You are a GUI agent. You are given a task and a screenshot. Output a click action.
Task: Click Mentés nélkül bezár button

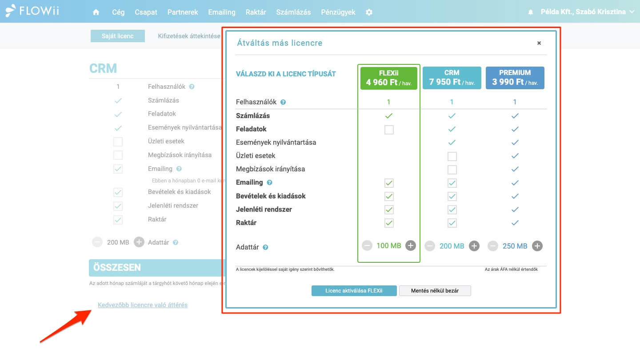click(x=435, y=291)
